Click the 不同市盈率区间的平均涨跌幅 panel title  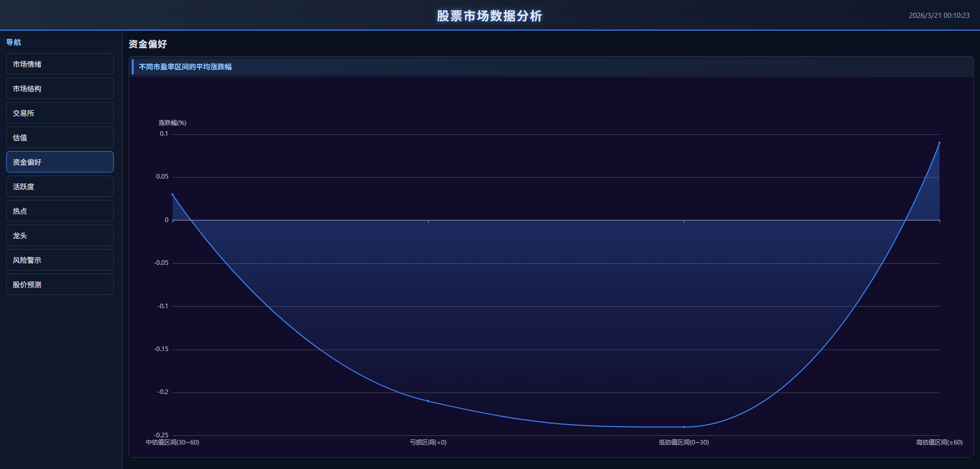click(185, 67)
